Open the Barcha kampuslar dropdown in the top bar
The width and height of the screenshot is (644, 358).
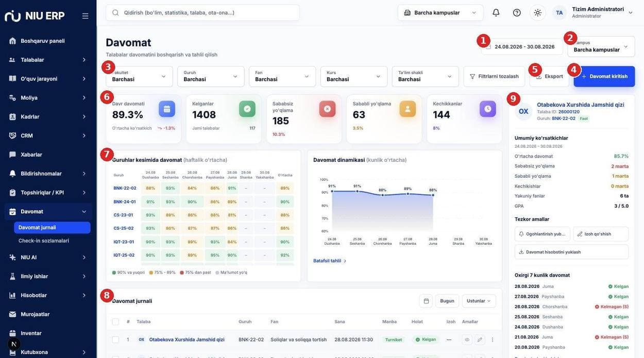point(440,13)
